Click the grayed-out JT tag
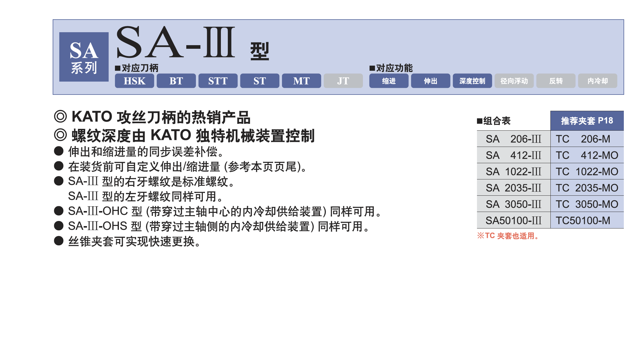 pos(343,81)
